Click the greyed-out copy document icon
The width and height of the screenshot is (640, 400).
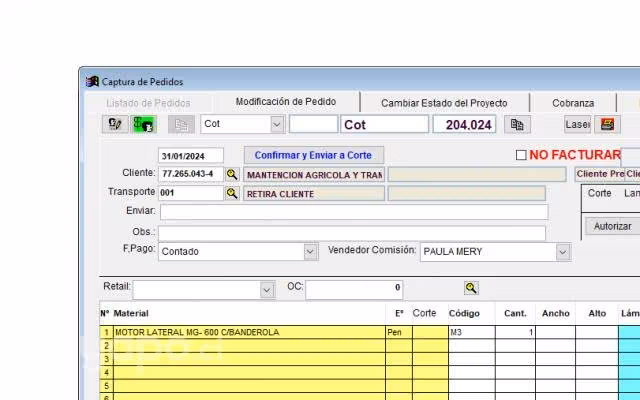[x=181, y=124]
